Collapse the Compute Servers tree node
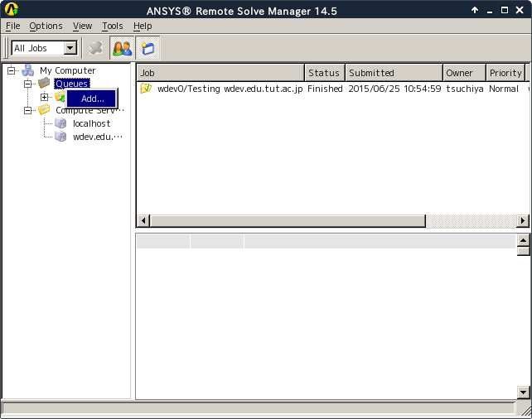 [x=27, y=110]
